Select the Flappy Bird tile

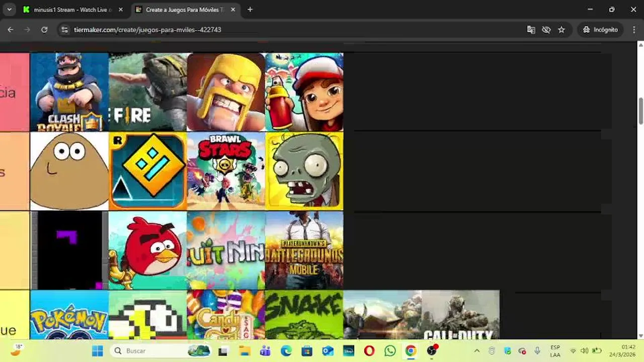(x=148, y=315)
